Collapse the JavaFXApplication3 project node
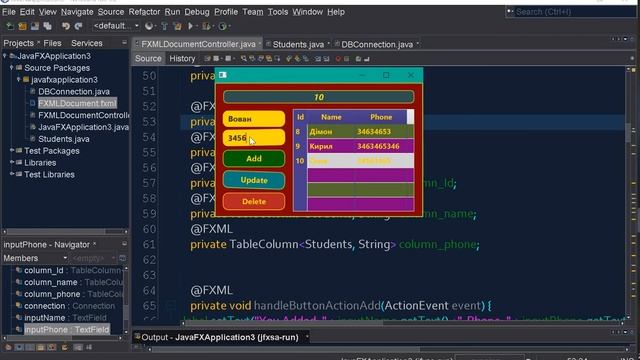640x360 pixels. [x=5, y=56]
